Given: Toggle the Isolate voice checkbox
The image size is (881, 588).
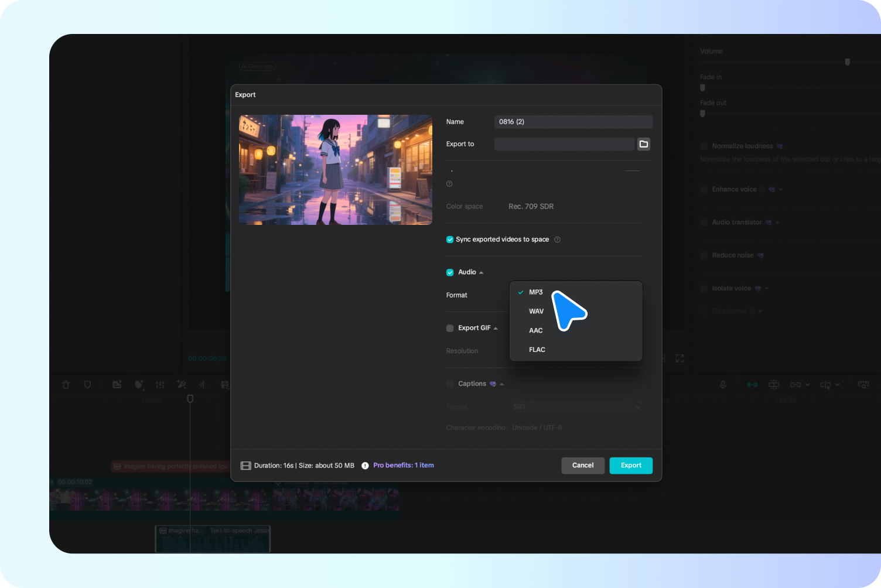Looking at the screenshot, I should 704,288.
